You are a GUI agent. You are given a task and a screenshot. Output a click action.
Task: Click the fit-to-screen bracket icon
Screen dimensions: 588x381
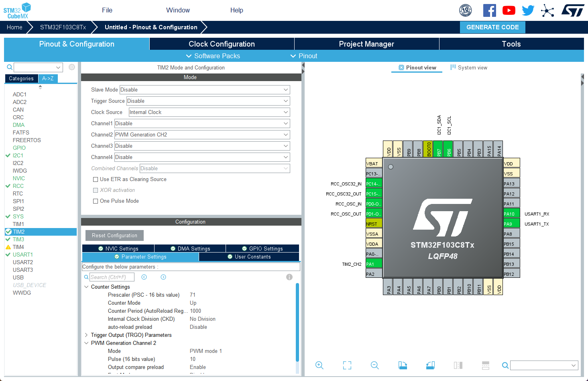point(347,365)
